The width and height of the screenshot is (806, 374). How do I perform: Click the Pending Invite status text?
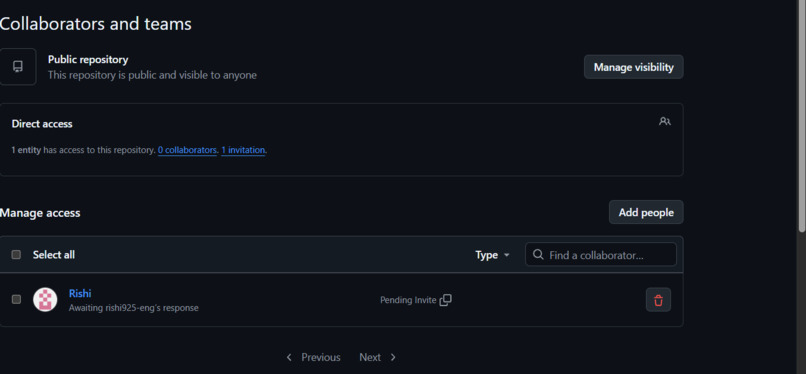408,300
